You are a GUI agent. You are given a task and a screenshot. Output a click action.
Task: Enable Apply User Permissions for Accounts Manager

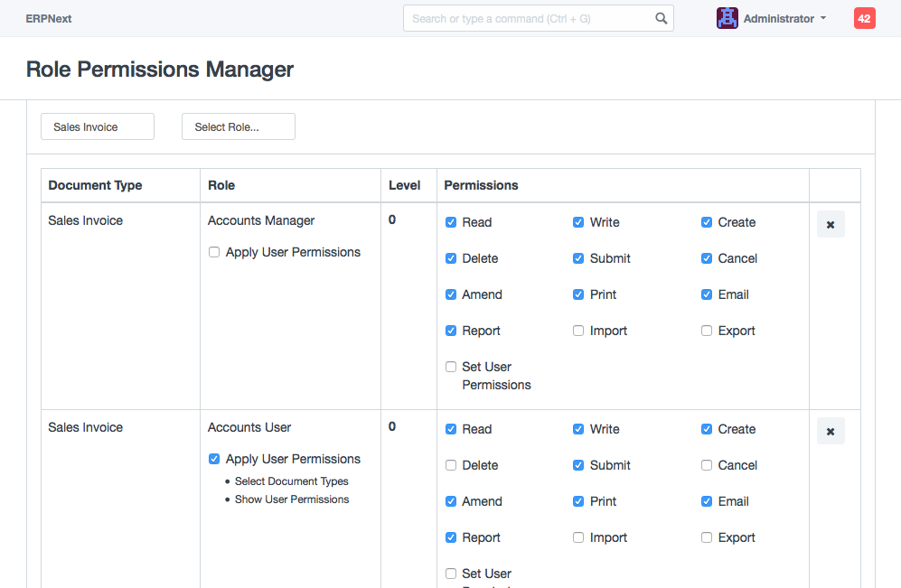click(x=214, y=253)
